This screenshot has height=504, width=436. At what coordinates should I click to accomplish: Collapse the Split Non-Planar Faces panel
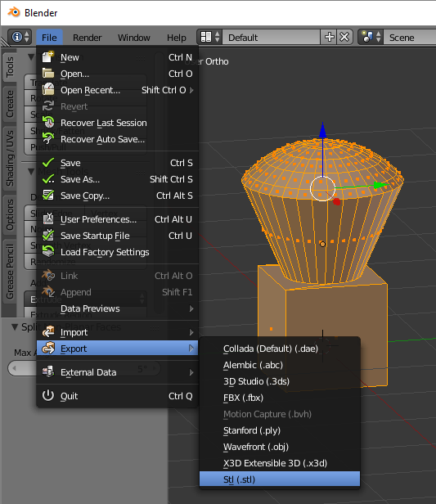pyautogui.click(x=15, y=327)
